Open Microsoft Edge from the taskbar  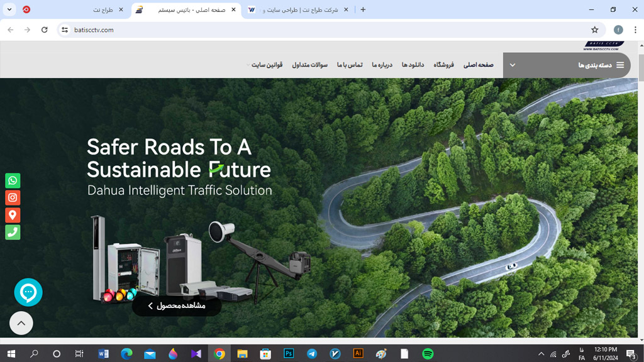[x=126, y=354]
